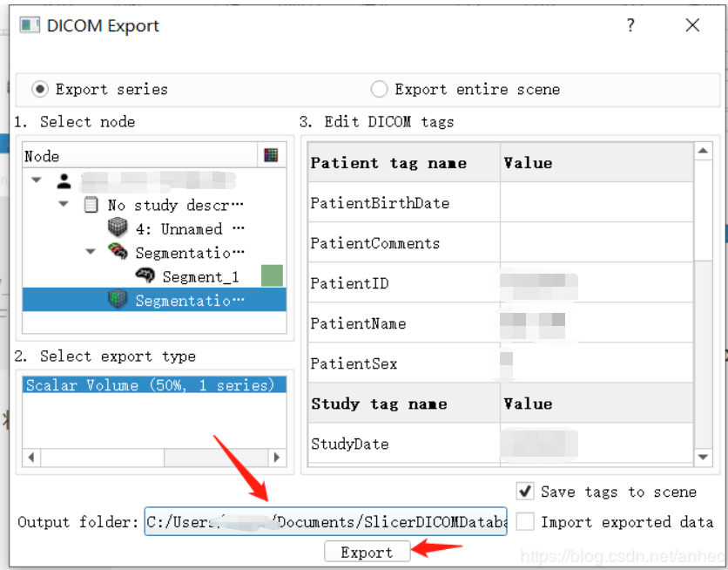Select the highlighted Segmentation volume row
The width and height of the screenshot is (728, 570).
[x=154, y=300]
